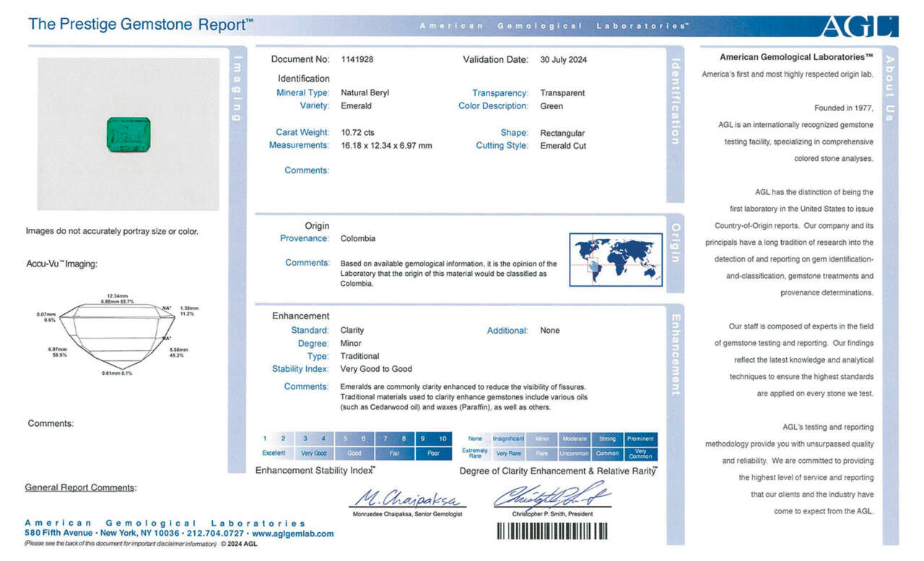The height and width of the screenshot is (561, 924).
Task: Click the '9 10' stability scale cell
Action: [433, 438]
